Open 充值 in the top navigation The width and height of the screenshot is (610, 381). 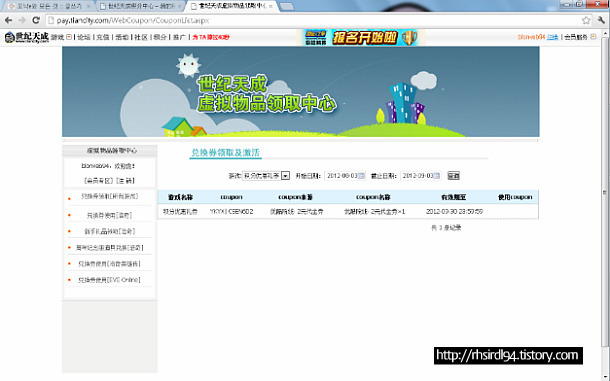[103, 37]
